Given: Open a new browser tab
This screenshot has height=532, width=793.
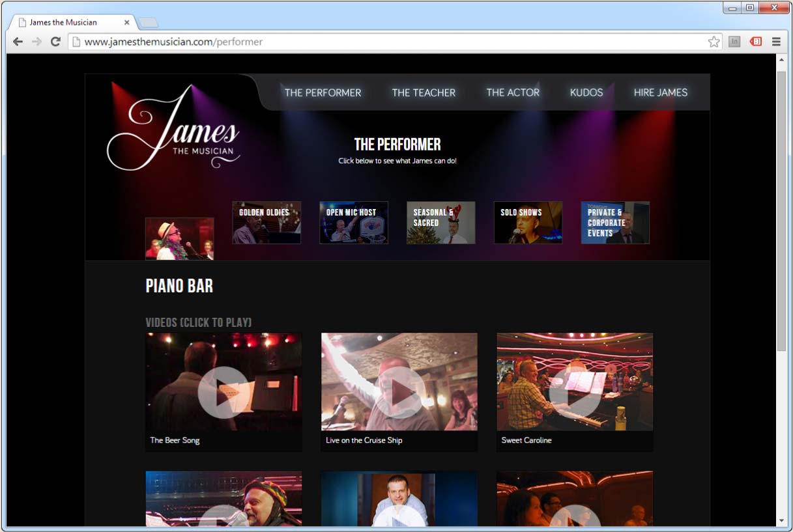Looking at the screenshot, I should (148, 23).
